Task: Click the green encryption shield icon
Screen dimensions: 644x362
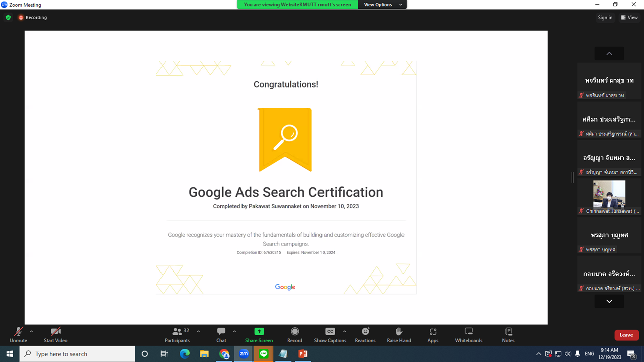Action: tap(8, 17)
